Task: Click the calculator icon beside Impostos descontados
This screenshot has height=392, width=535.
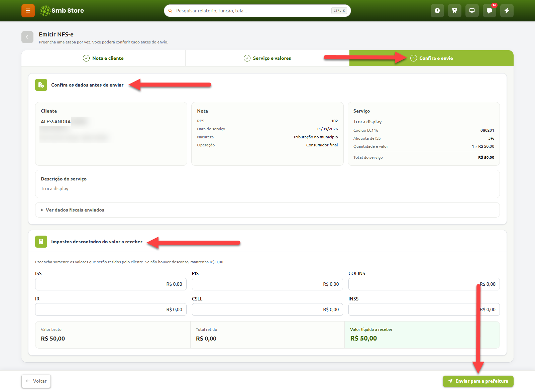Action: click(x=41, y=242)
